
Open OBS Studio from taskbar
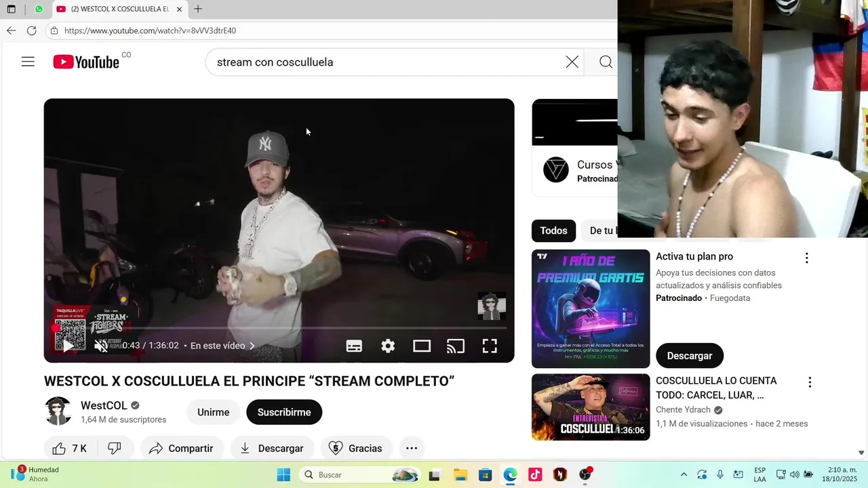tap(585, 474)
